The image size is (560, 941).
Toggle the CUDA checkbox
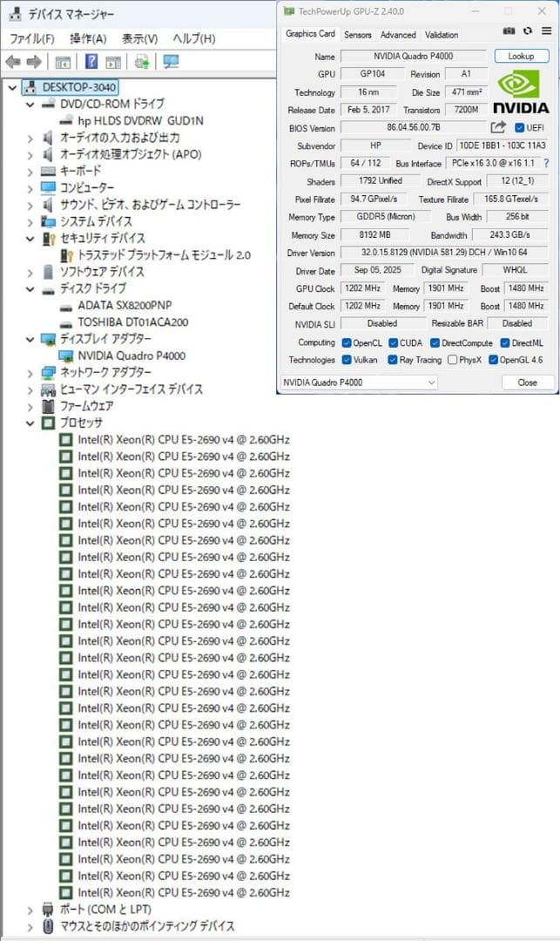(394, 343)
